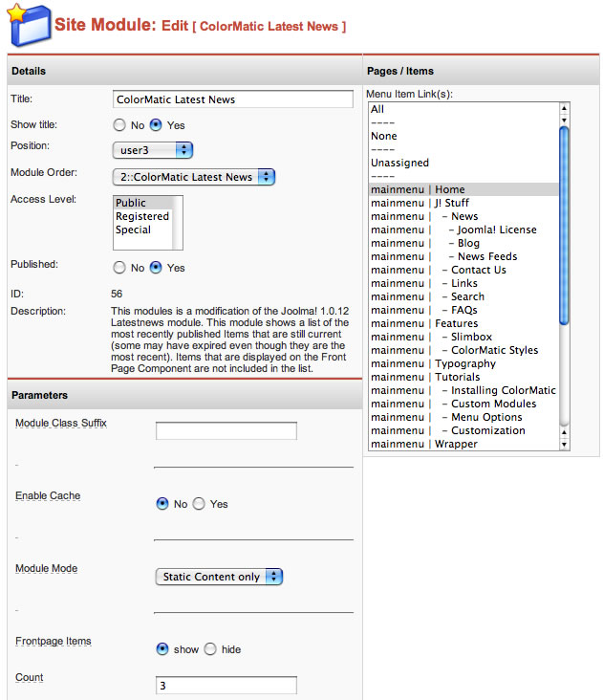Focus the Module Class Suffix field
Screen dimensions: 603x700
click(x=226, y=431)
